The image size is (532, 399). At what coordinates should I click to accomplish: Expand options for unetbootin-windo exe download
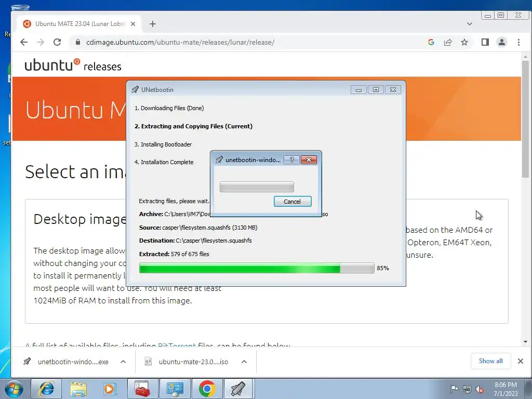coord(123,362)
